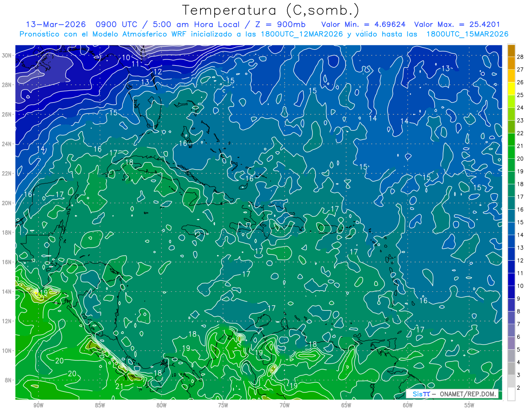532x411 pixels.
Task: Click the '2' value on the color legend
Action: coord(519,388)
